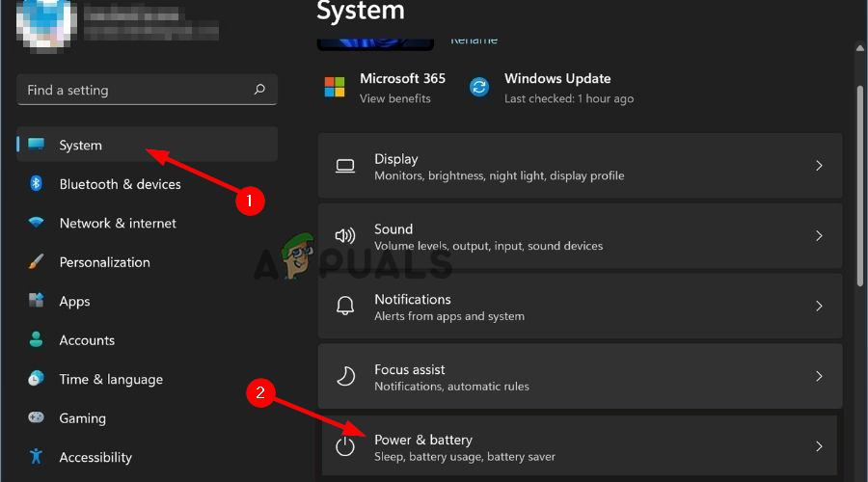
Task: Click the vertical scrollbar on the right
Action: coord(859,183)
